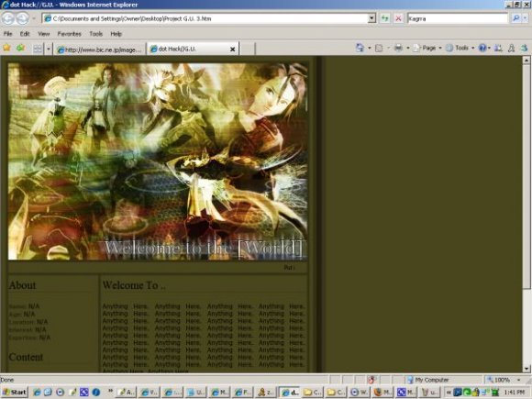This screenshot has width=532, height=399.
Task: Click the blue info icon in Quick Launch
Action: 96,393
